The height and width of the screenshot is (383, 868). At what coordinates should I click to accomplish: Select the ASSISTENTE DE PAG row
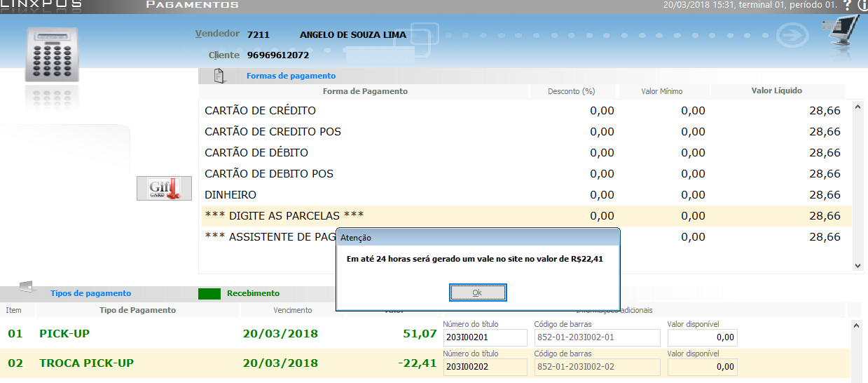tap(525, 237)
